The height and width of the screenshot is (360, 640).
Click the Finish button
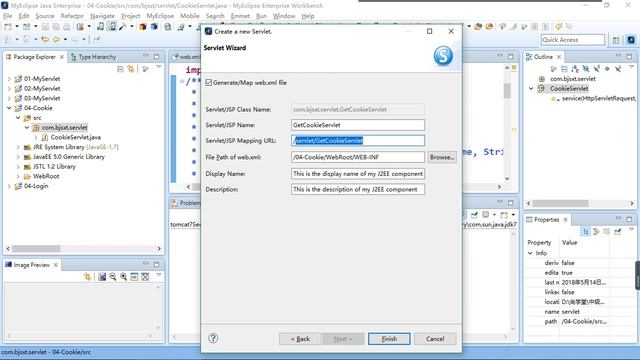(389, 339)
